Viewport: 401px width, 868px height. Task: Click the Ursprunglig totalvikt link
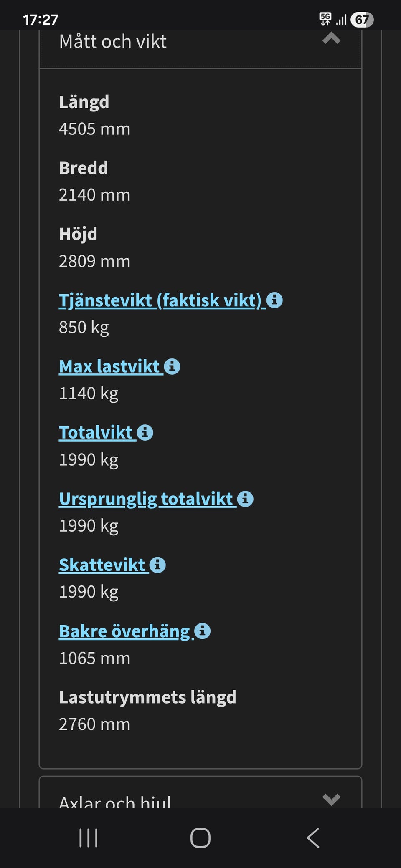click(x=146, y=499)
